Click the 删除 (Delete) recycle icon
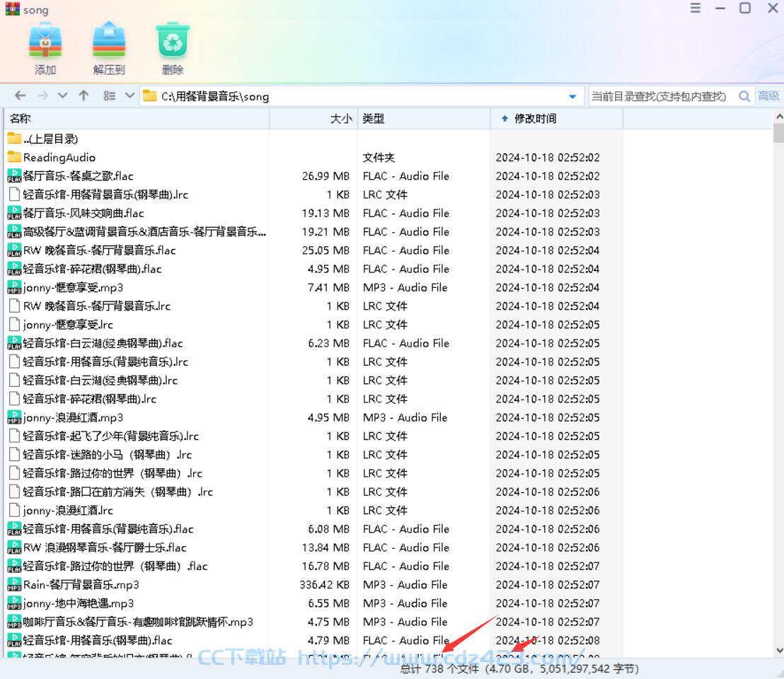Image resolution: width=784 pixels, height=679 pixels. point(173,40)
